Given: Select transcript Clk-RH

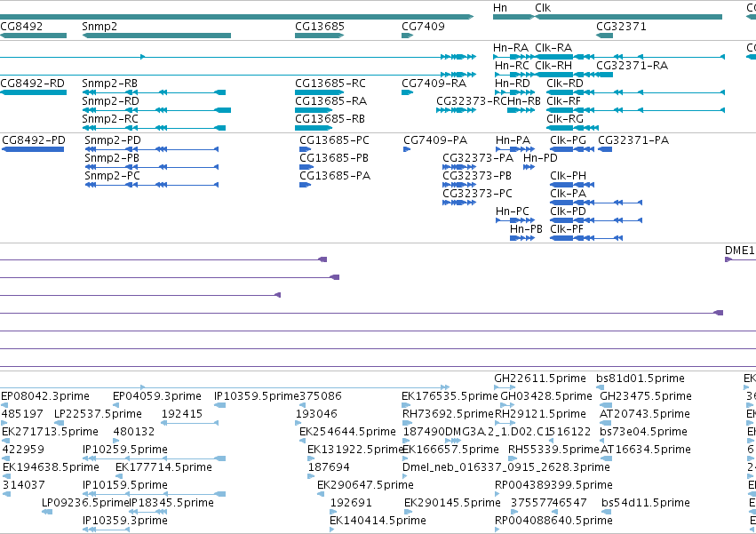Looking at the screenshot, I should tap(553, 66).
